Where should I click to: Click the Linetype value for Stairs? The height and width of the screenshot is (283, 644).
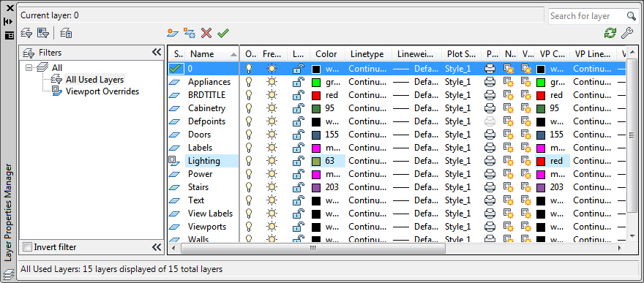tap(367, 187)
